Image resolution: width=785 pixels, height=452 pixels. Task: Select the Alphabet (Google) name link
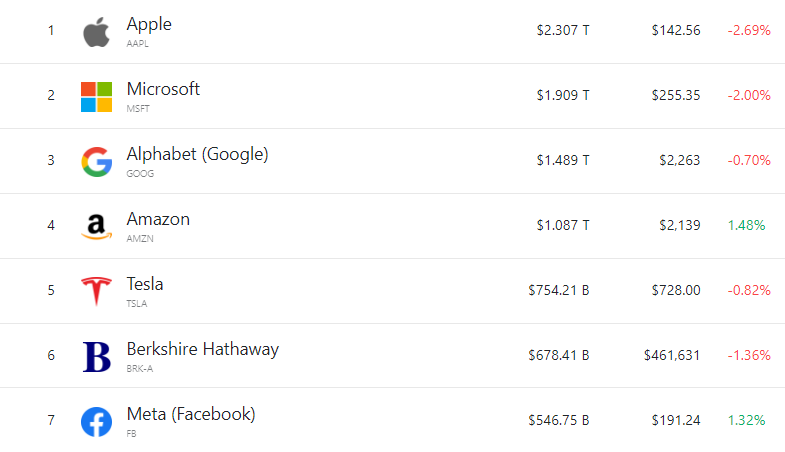[197, 154]
